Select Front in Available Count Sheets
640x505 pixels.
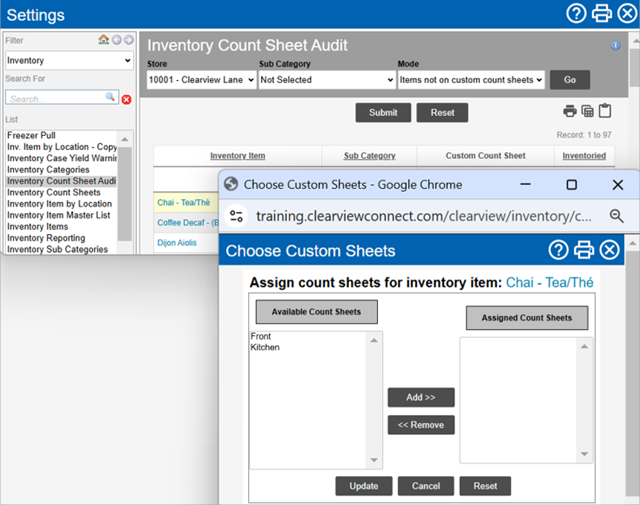tap(262, 337)
